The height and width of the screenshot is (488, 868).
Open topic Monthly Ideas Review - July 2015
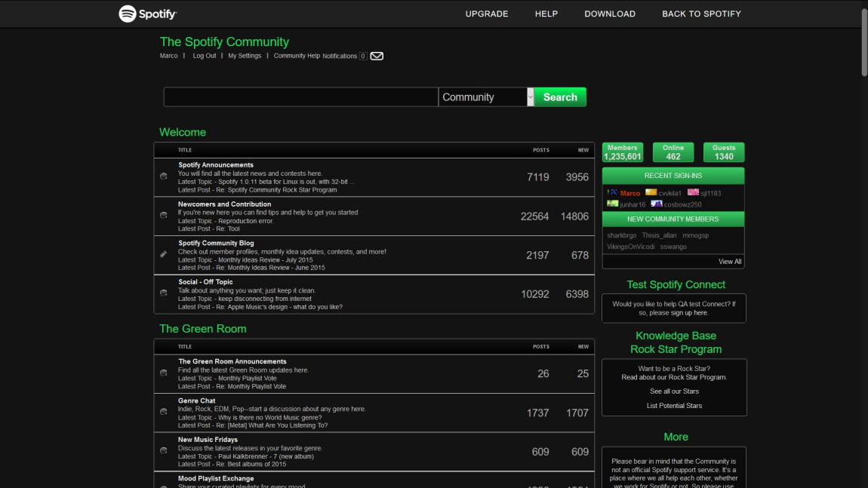pyautogui.click(x=265, y=259)
